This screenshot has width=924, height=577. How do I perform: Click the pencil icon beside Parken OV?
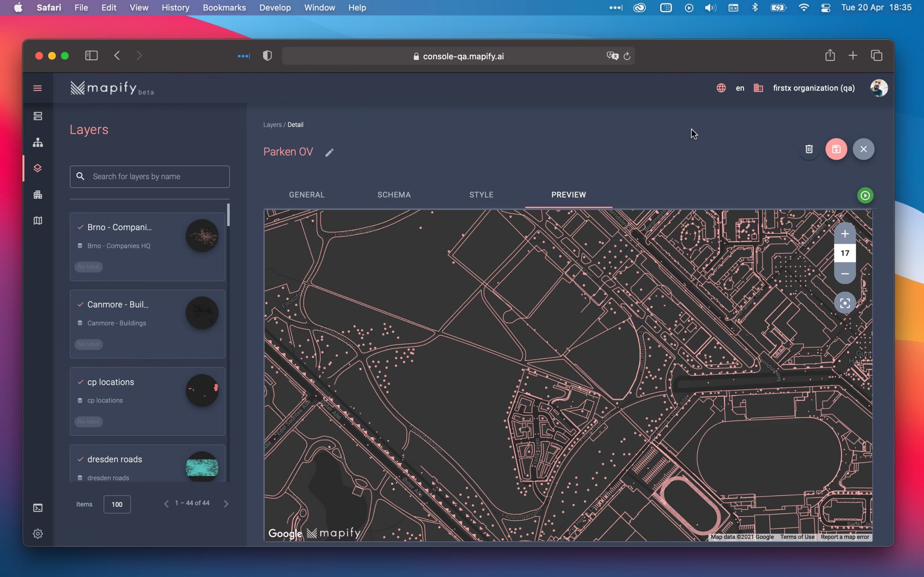point(329,153)
